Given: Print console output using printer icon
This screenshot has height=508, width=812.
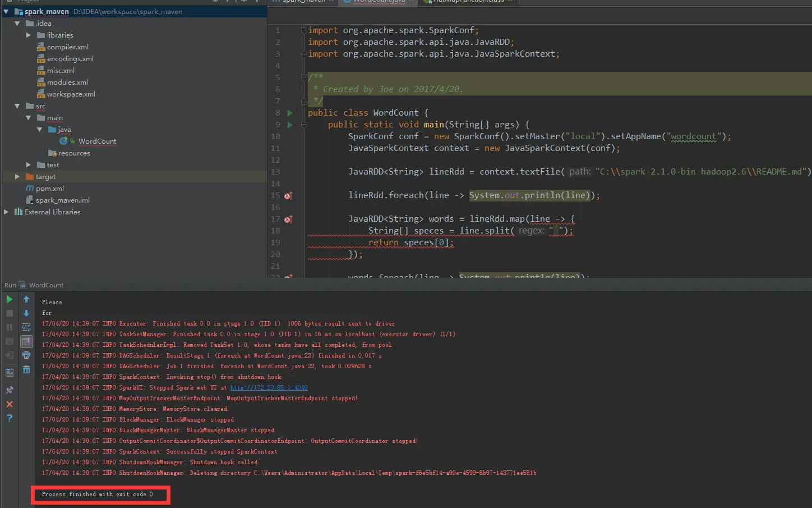Looking at the screenshot, I should click(26, 355).
